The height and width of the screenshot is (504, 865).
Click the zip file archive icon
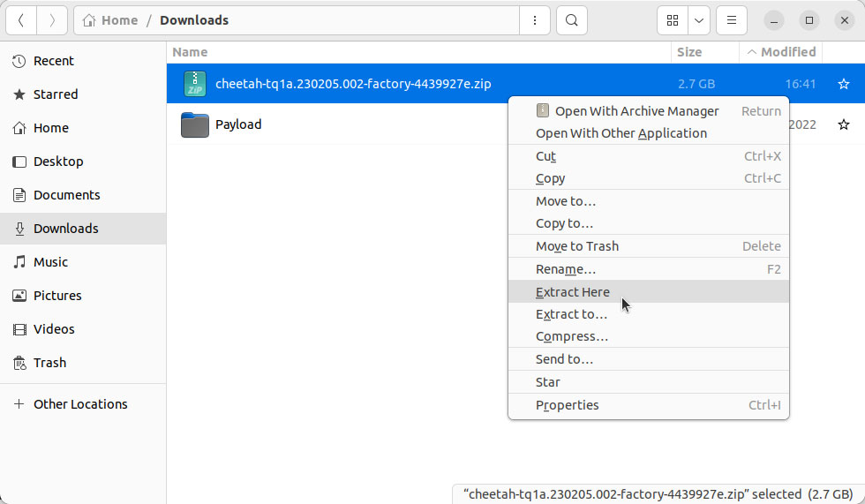[x=195, y=84]
